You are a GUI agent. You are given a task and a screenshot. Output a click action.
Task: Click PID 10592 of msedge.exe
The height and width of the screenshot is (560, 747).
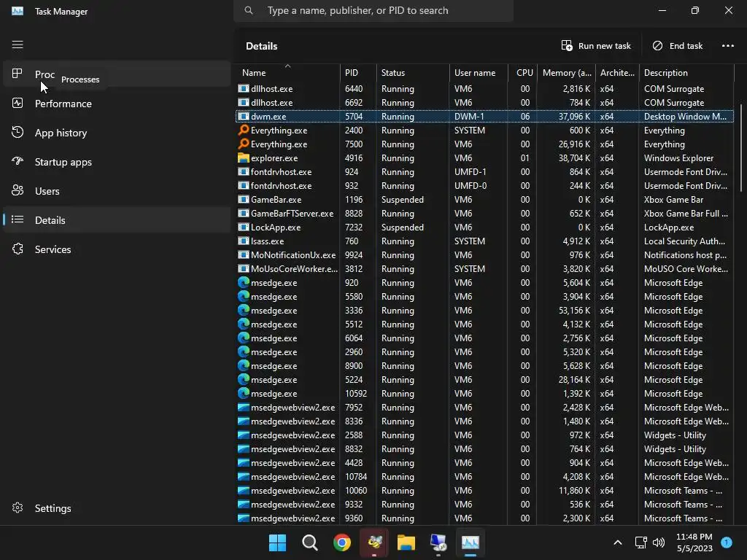coord(356,393)
